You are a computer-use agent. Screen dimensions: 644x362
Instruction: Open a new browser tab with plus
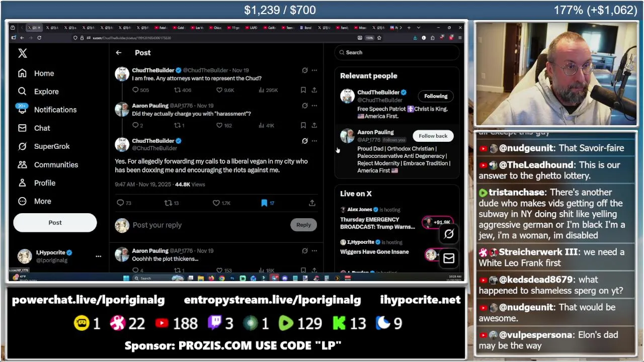[409, 28]
